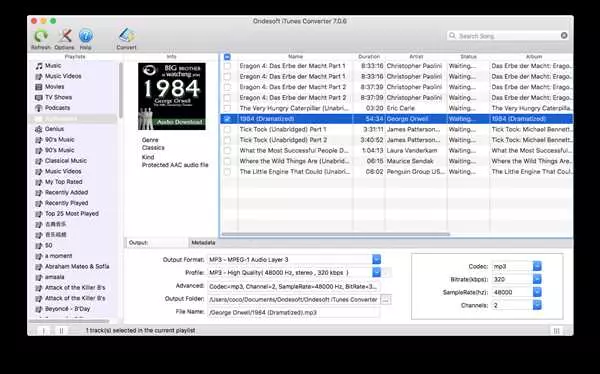
Task: Open the Bitrate(kbps) dropdown
Action: (537, 279)
